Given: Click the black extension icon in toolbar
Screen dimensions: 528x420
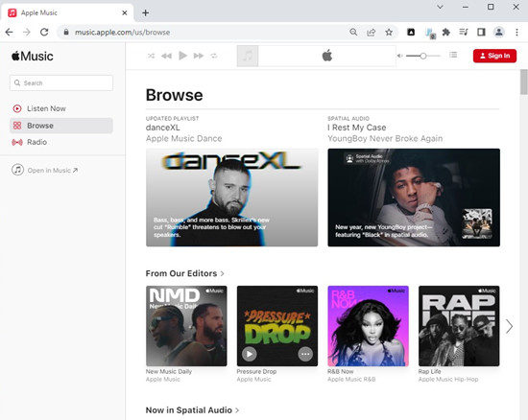Looking at the screenshot, I should click(x=411, y=33).
